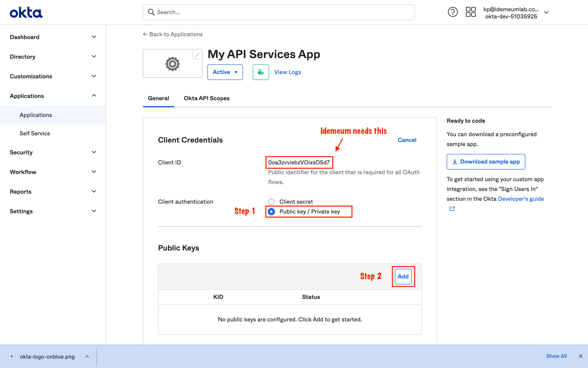Click into the Search field

279,12
